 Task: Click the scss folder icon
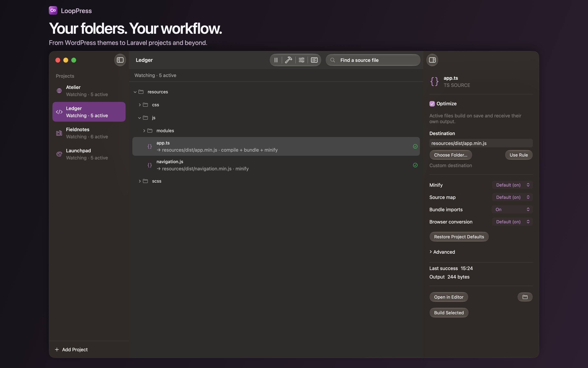click(x=145, y=181)
